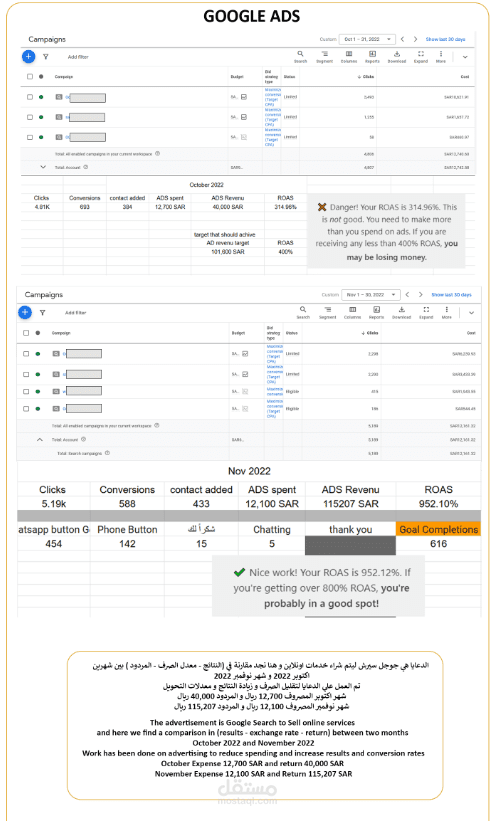Expand the Total Account row in October panel
Viewport: 495px width, 822px height.
tap(44, 167)
